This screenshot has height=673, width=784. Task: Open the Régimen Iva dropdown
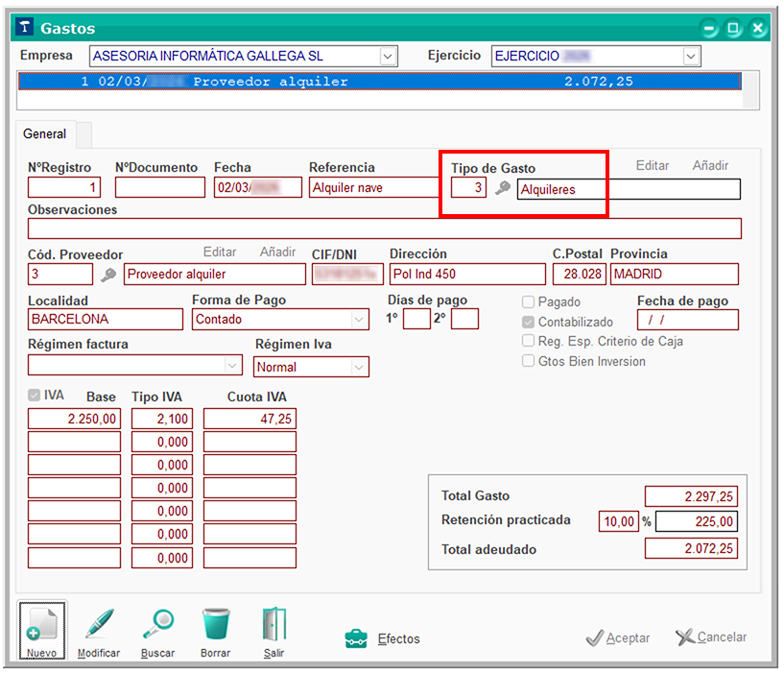tap(359, 367)
